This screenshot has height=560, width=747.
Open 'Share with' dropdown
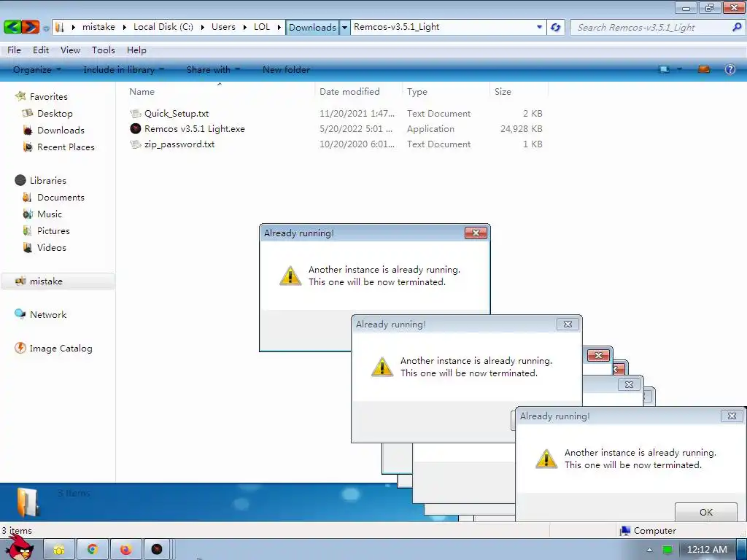pyautogui.click(x=213, y=69)
